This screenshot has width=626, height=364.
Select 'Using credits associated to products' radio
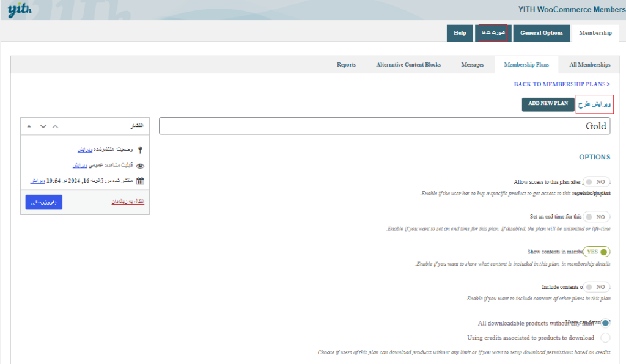tap(605, 338)
